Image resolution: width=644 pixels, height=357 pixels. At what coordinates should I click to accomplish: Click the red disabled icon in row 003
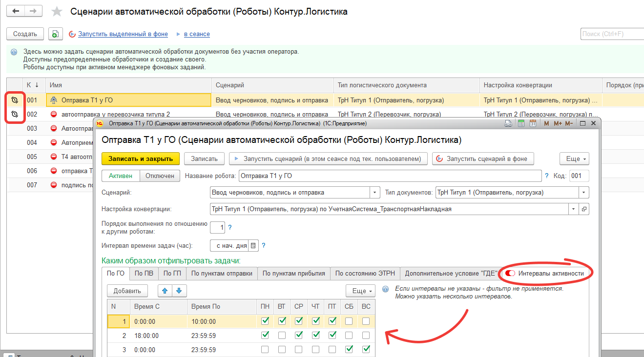[54, 128]
